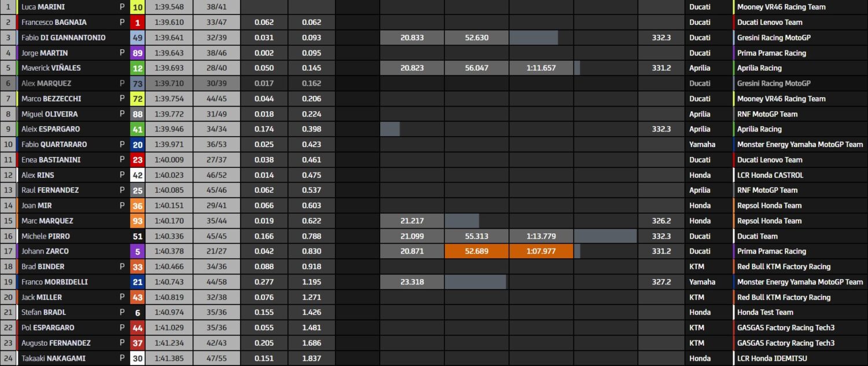This screenshot has height=366, width=868.
Task: Click Marc MARQUEZ sector time 21.217
Action: [x=412, y=221]
